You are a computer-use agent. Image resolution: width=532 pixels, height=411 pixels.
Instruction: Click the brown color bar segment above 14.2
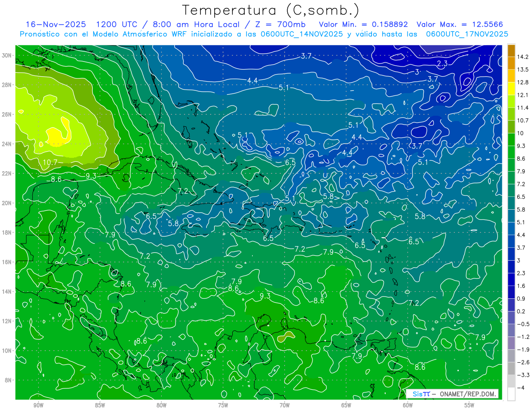point(511,51)
